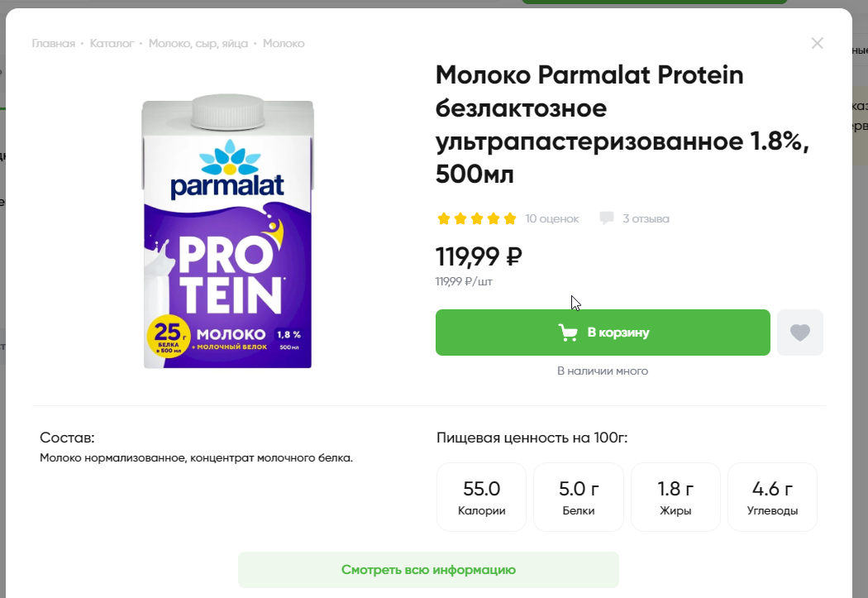
Task: Click the 55.0 Калории card
Action: click(481, 497)
